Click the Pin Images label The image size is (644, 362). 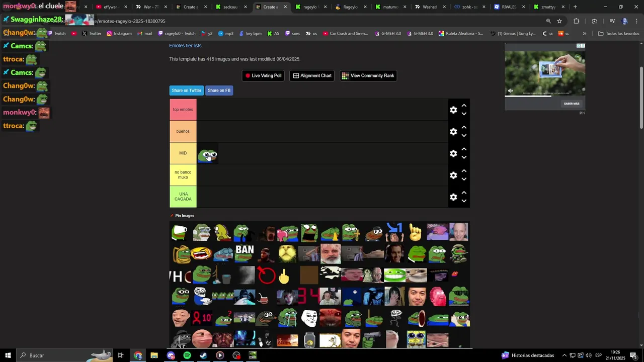pyautogui.click(x=185, y=216)
